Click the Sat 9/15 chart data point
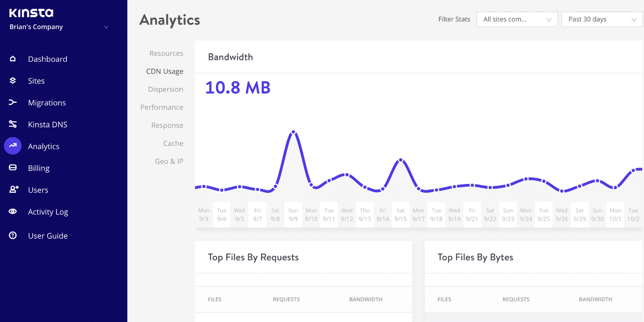 [x=401, y=160]
